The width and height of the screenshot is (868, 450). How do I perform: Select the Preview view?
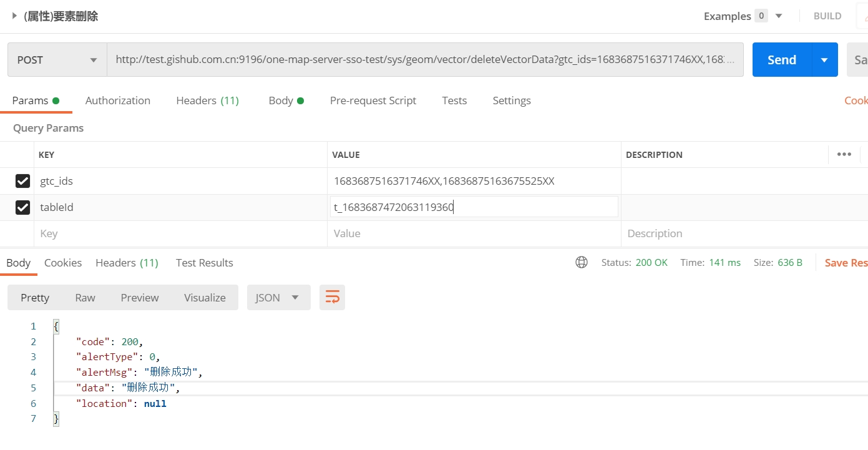tap(140, 298)
